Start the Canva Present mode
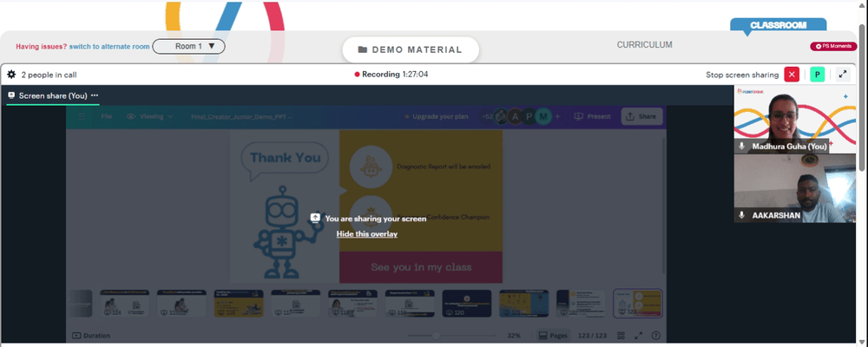 click(592, 116)
